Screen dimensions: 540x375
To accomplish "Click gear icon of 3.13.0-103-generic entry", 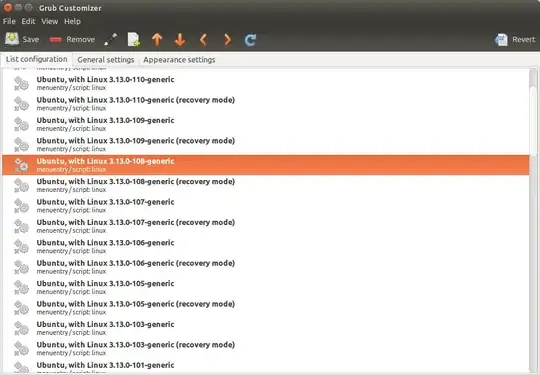I will coord(21,328).
